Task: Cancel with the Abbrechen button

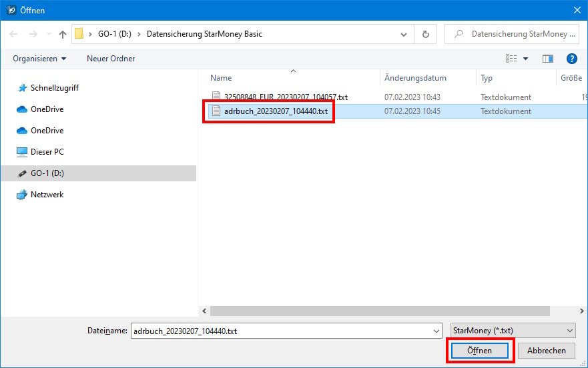Action: 547,351
